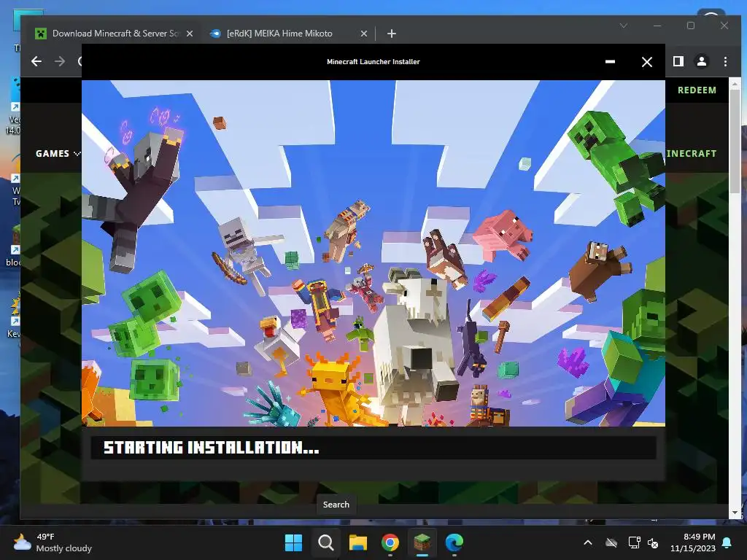Open Windows Start menu
Screen dimensions: 747x560
(293, 542)
